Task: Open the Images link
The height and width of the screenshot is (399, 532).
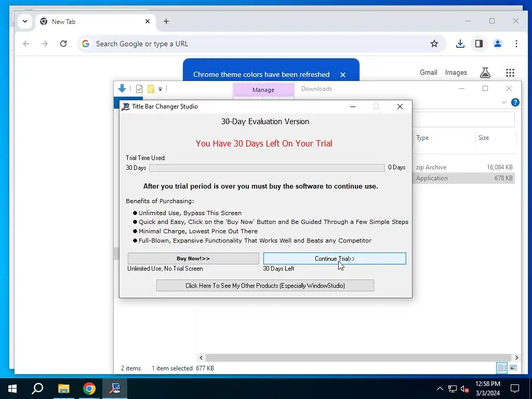Action: point(456,73)
